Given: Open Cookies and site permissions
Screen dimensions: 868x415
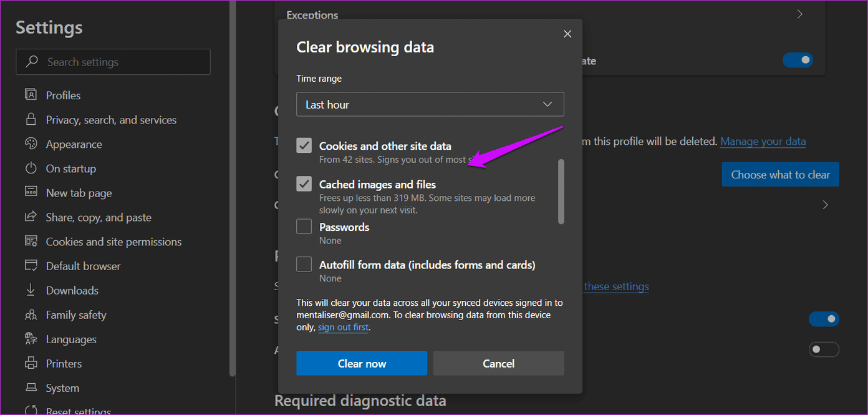Looking at the screenshot, I should 113,242.
